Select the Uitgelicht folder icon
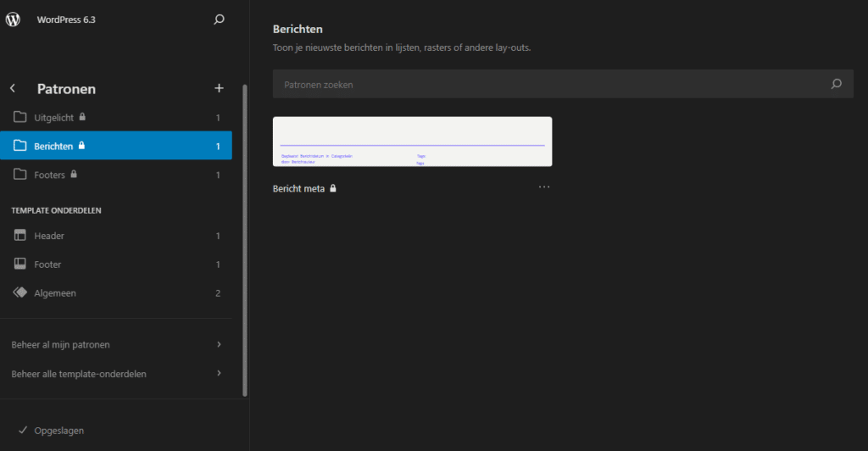The height and width of the screenshot is (451, 868). 20,117
